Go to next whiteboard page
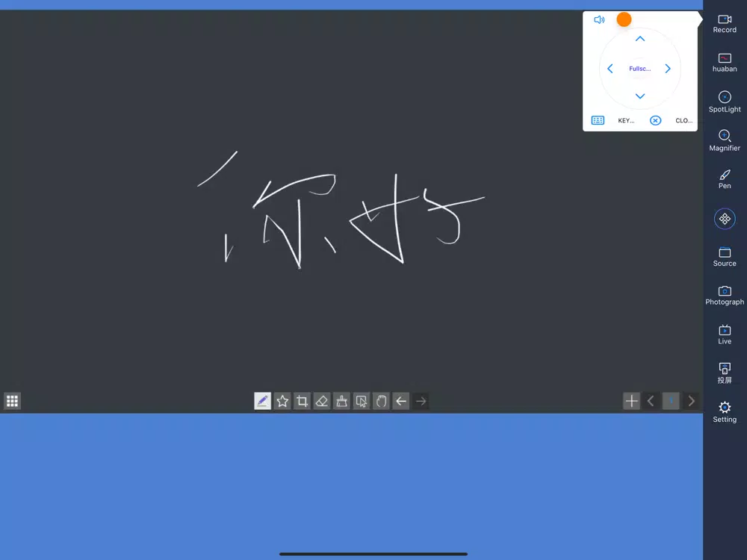The image size is (747, 560). (x=691, y=401)
